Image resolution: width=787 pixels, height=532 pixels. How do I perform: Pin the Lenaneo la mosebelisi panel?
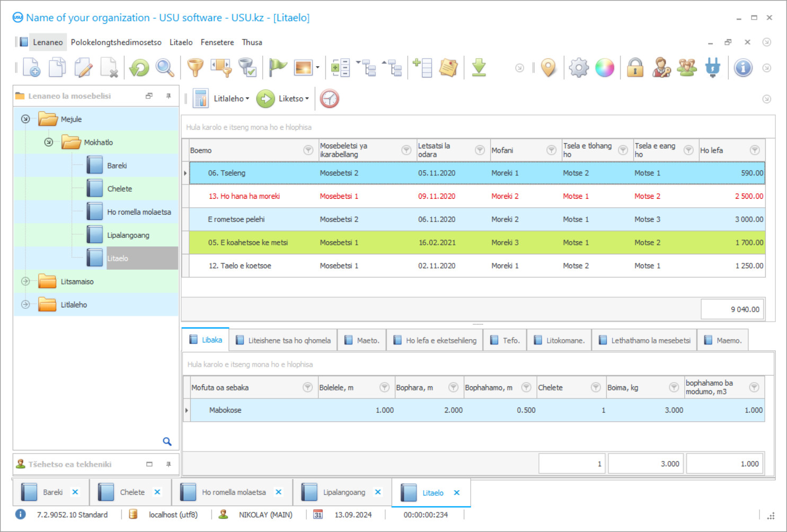pyautogui.click(x=169, y=96)
